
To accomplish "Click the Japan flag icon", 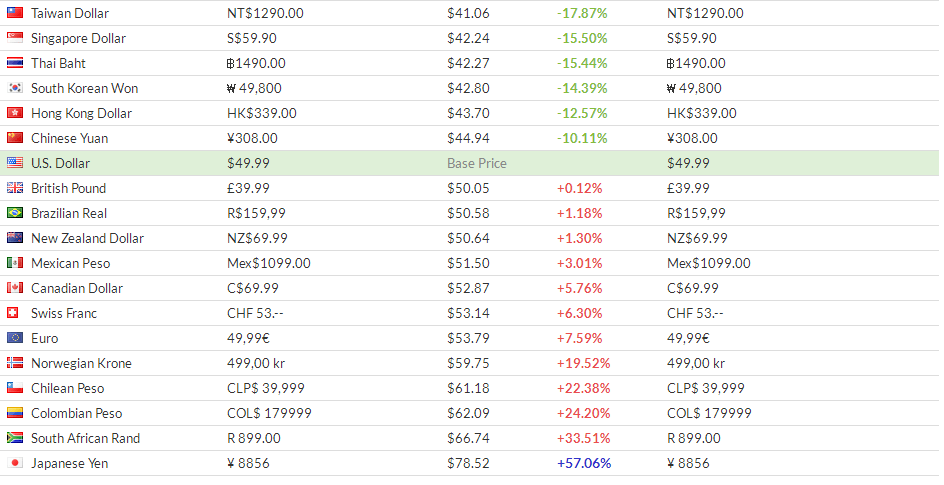I will 15,463.
